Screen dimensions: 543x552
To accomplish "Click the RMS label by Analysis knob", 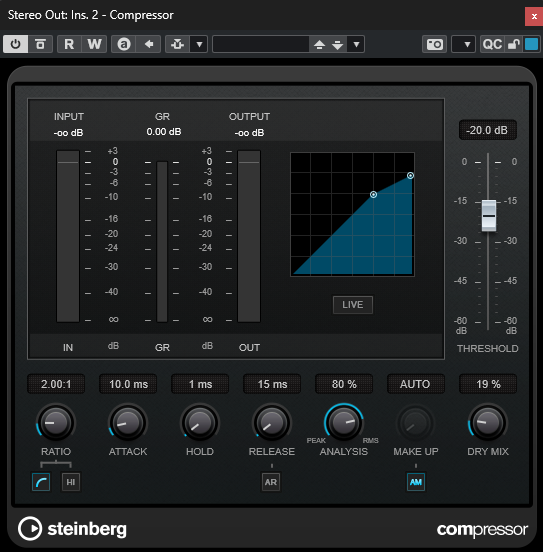I will click(370, 440).
